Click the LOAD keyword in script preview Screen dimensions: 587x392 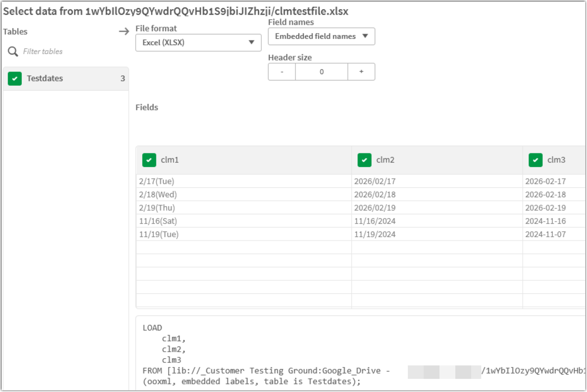pos(152,328)
